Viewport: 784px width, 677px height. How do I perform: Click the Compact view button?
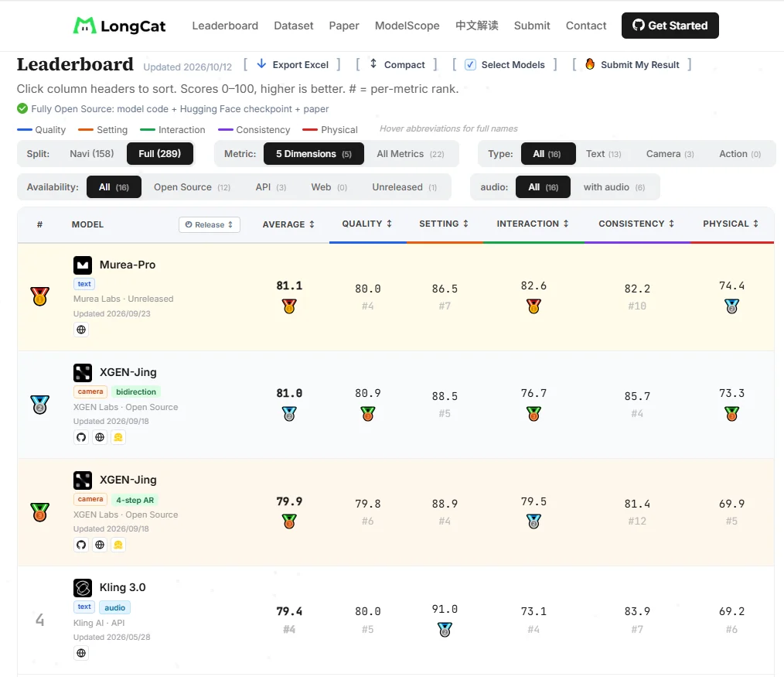397,64
